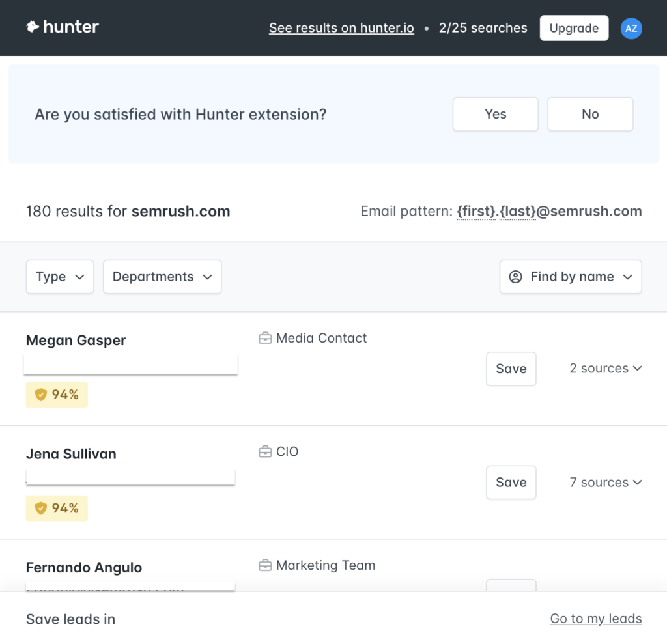Expand Megan Gasper's 2 sources
Viewport: 667px width, 644px height.
tap(605, 369)
